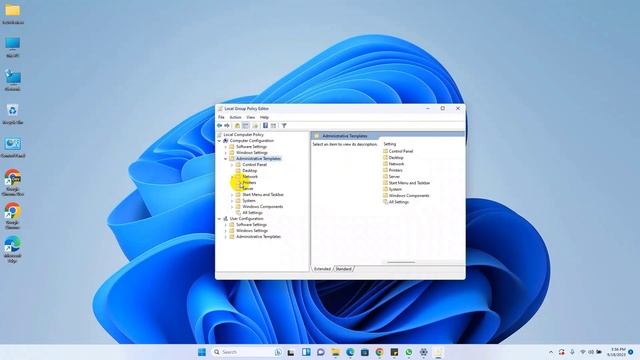Image resolution: width=640 pixels, height=360 pixels.
Task: Open Microsoft Edge from the taskbar
Action: pyautogui.click(x=350, y=352)
